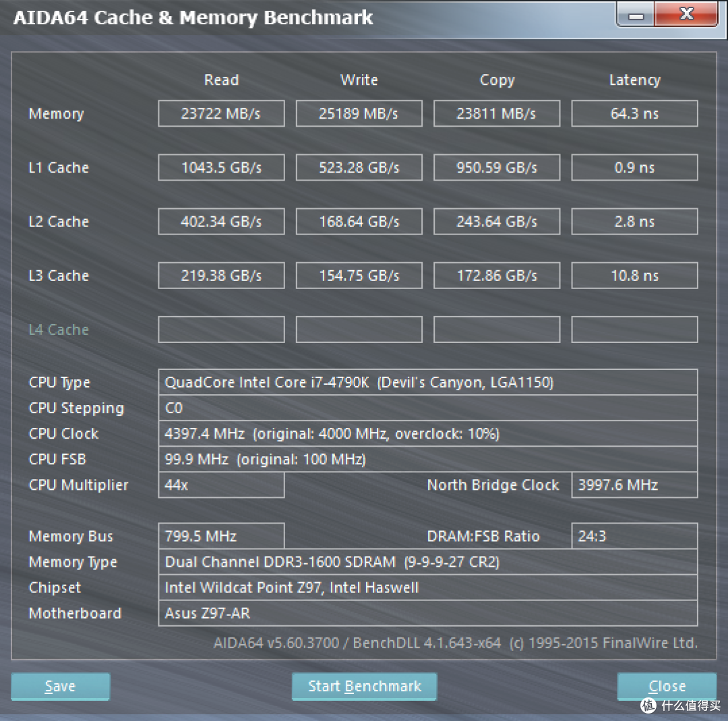Click the L1 Cache row label
The height and width of the screenshot is (721, 728).
coord(59,167)
